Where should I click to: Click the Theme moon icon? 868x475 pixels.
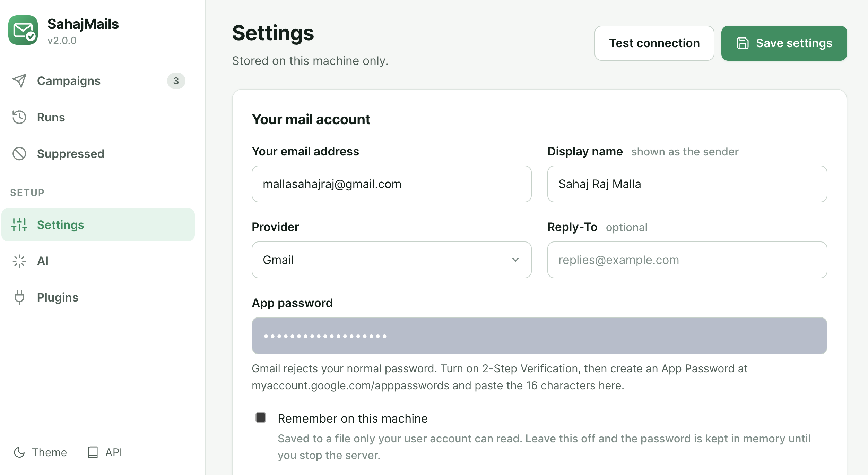pos(19,452)
